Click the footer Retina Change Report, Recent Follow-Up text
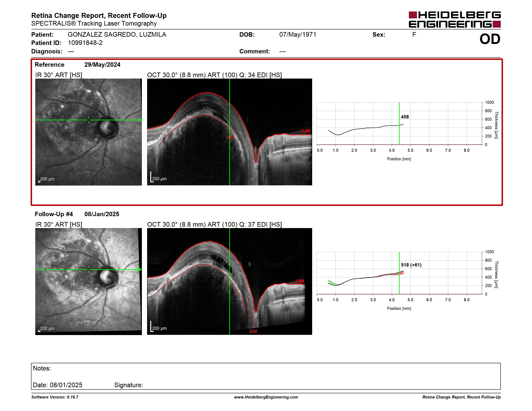Image resolution: width=532 pixels, height=411 pixels. pyautogui.click(x=462, y=397)
